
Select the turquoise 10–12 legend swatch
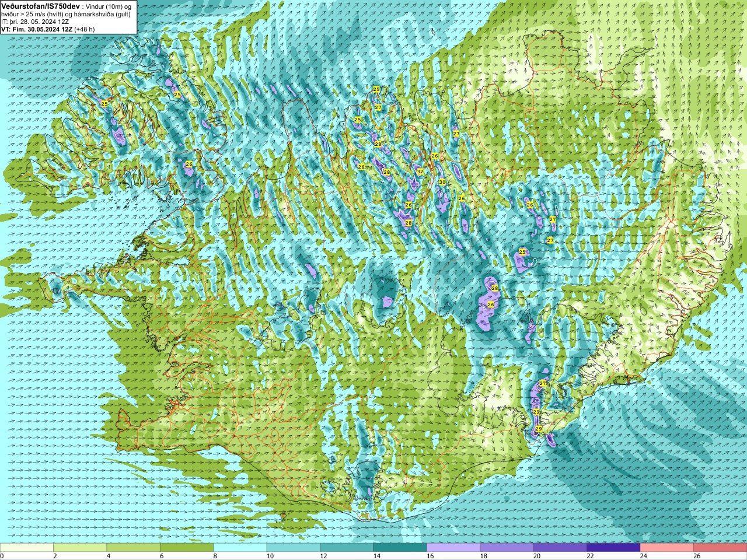[294, 548]
